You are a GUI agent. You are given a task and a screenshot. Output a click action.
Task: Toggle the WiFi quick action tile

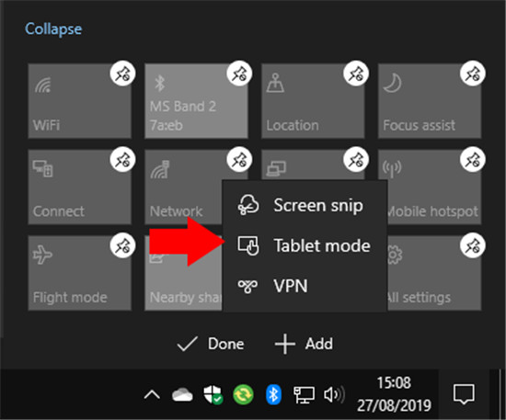pos(79,101)
